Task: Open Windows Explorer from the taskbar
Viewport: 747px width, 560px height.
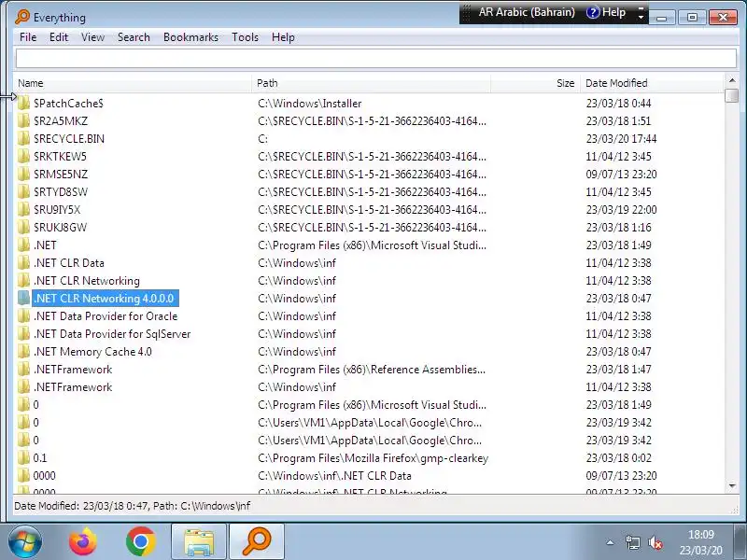Action: [199, 542]
